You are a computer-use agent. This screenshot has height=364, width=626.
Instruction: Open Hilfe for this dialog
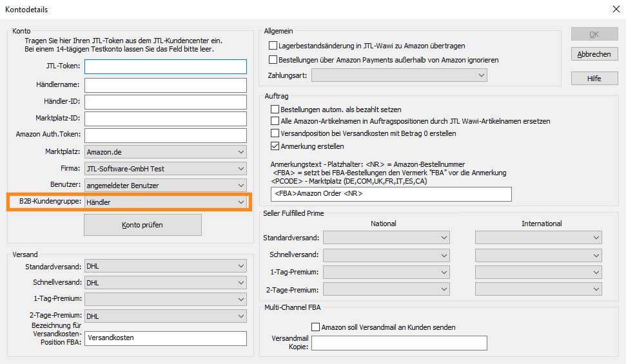[594, 79]
